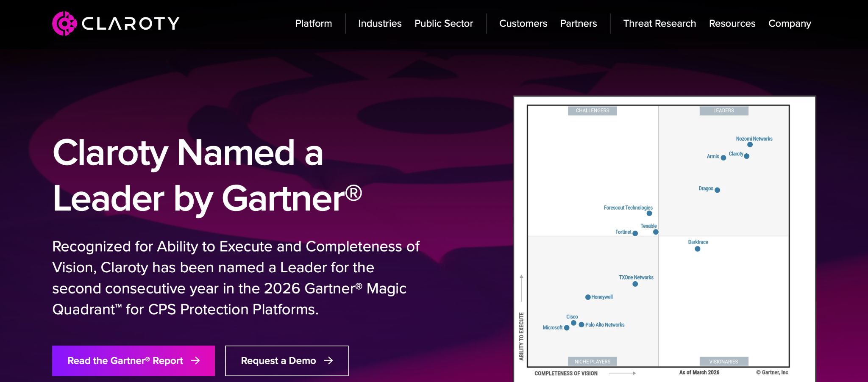Open the Resources menu
This screenshot has height=382, width=868.
point(732,23)
